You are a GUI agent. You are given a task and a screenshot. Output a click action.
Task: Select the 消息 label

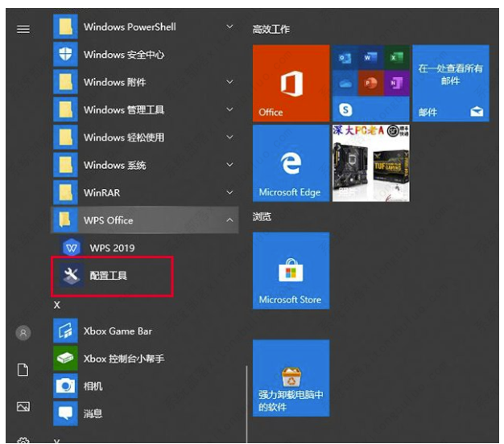pos(93,413)
